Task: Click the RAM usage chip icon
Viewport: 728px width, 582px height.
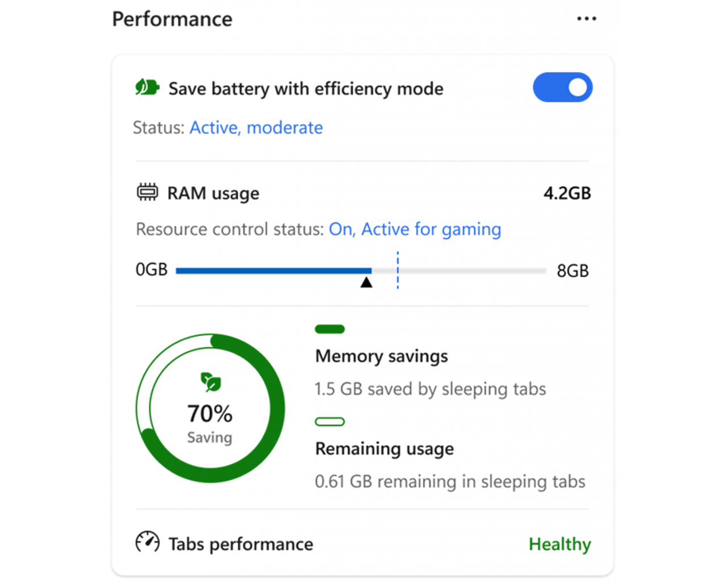Action: click(147, 192)
